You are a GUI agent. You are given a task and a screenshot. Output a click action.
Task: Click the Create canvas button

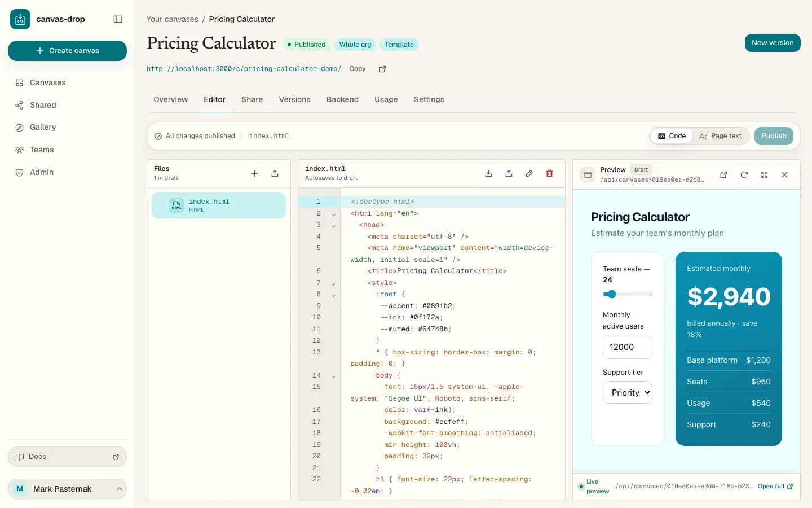click(67, 51)
